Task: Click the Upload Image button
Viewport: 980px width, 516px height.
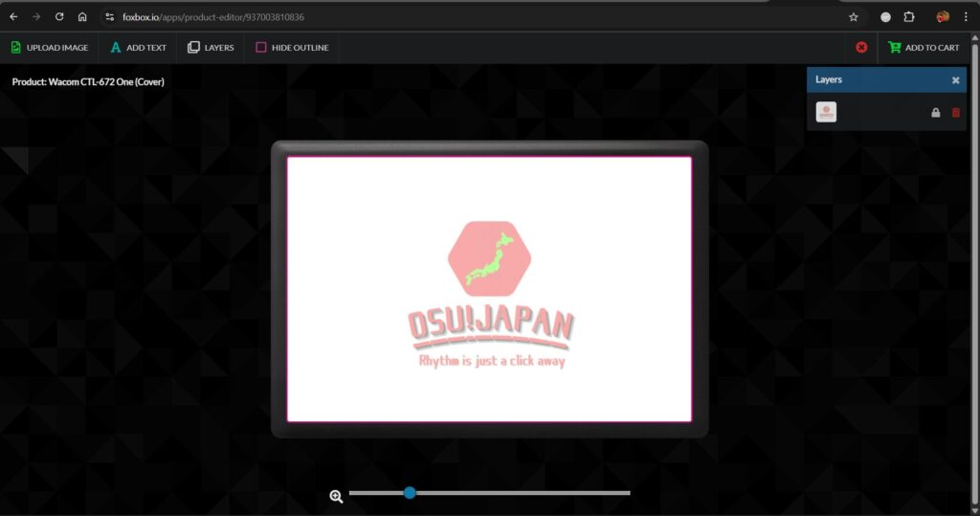Action: point(50,48)
